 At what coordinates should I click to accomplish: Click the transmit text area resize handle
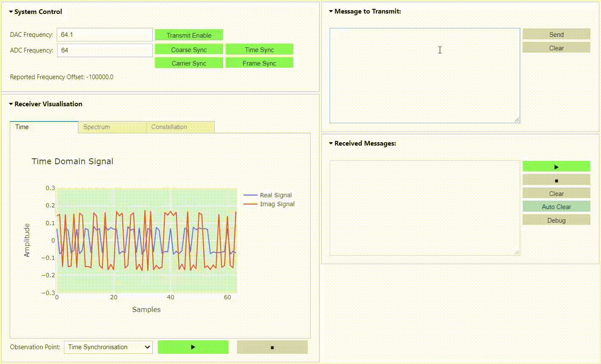[517, 120]
